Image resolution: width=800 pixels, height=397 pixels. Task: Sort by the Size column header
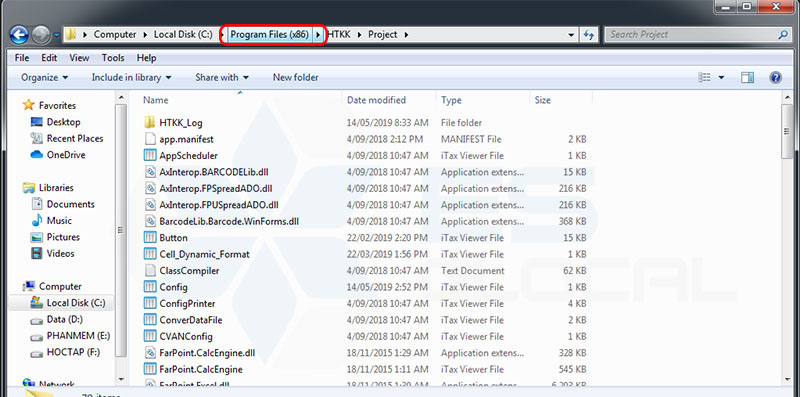click(542, 100)
